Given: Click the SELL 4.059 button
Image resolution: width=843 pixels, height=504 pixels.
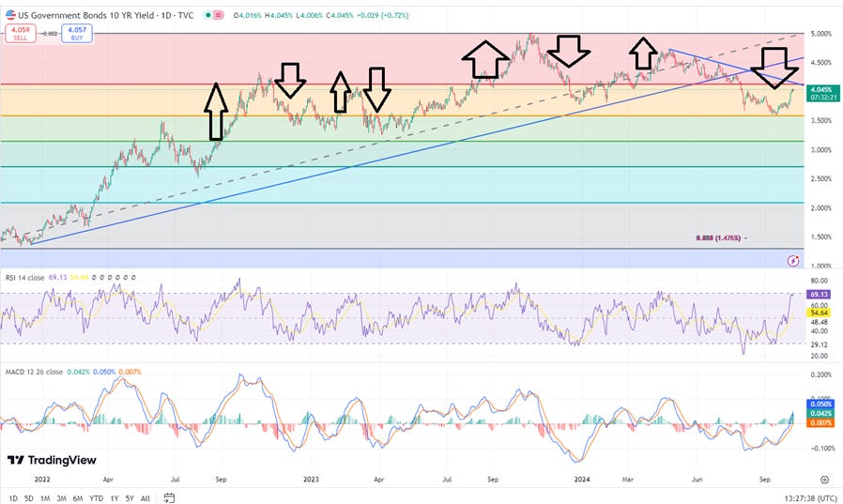Looking at the screenshot, I should [x=21, y=33].
